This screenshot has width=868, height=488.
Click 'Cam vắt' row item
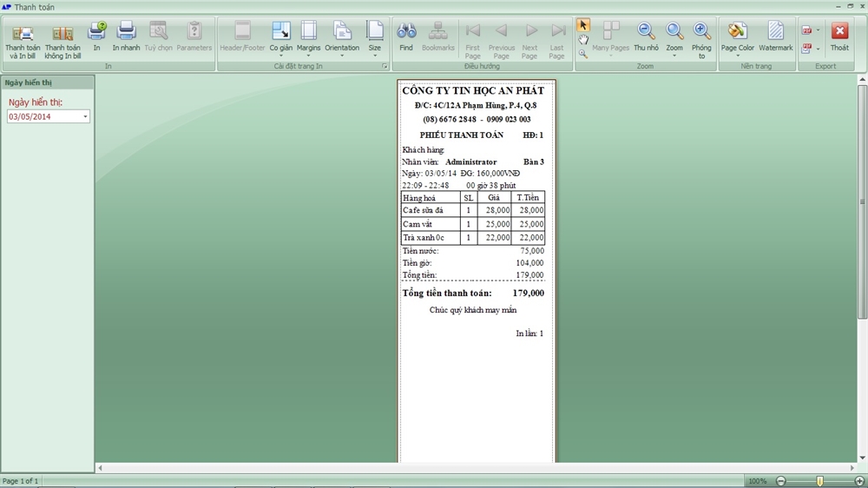click(x=418, y=224)
